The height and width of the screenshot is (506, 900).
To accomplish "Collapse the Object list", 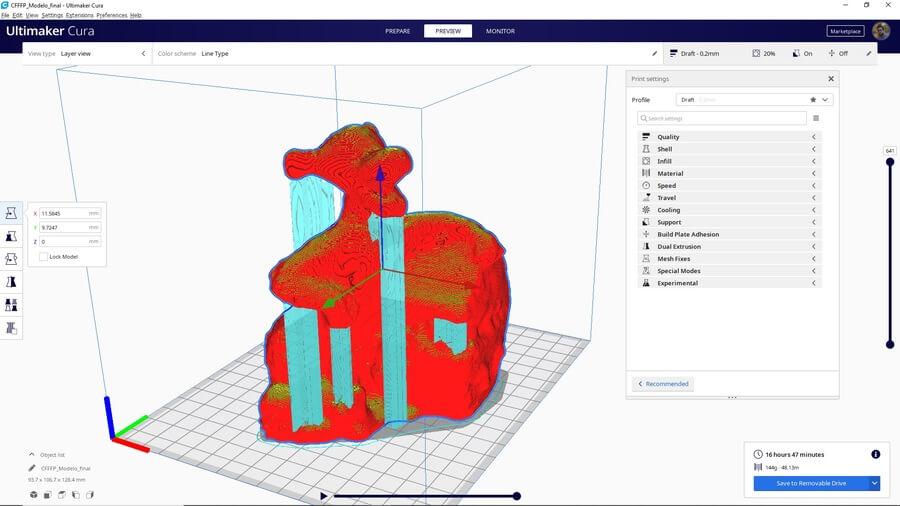I will [x=32, y=454].
